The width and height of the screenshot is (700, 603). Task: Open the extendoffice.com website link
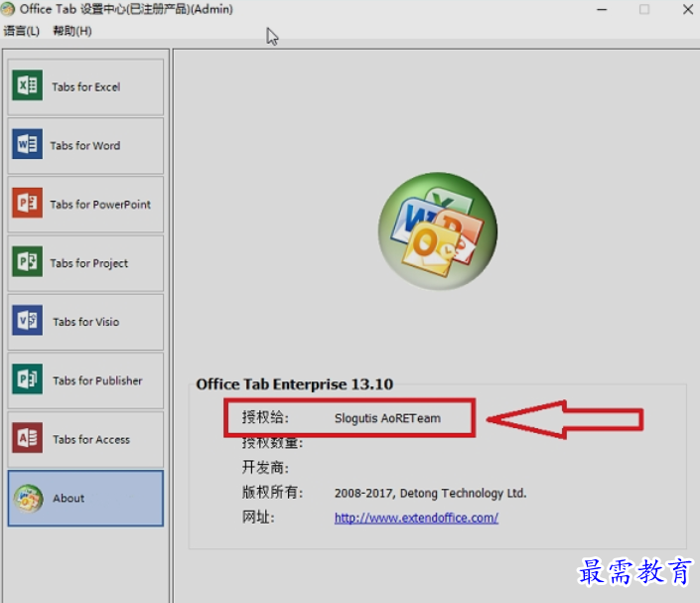coord(416,519)
